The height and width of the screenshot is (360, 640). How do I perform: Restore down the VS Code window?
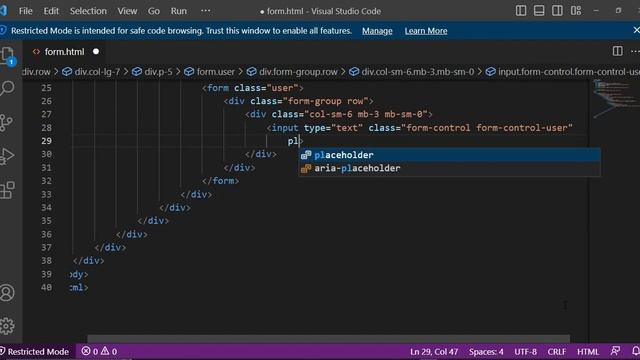pyautogui.click(x=618, y=11)
